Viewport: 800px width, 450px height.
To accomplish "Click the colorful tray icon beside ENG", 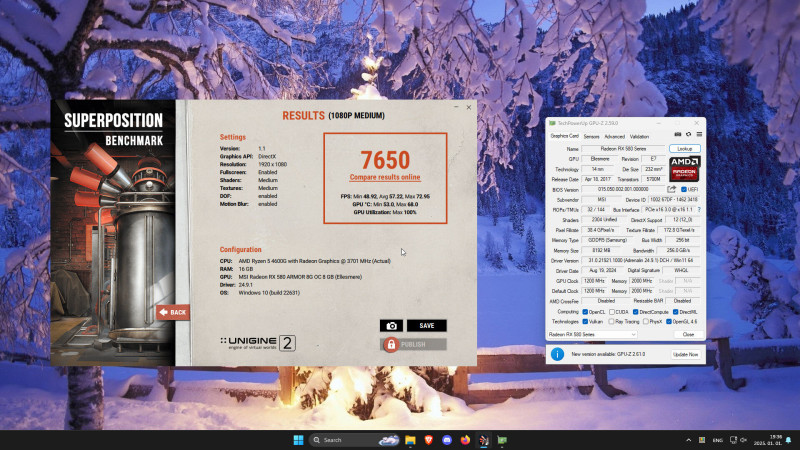I will point(702,440).
